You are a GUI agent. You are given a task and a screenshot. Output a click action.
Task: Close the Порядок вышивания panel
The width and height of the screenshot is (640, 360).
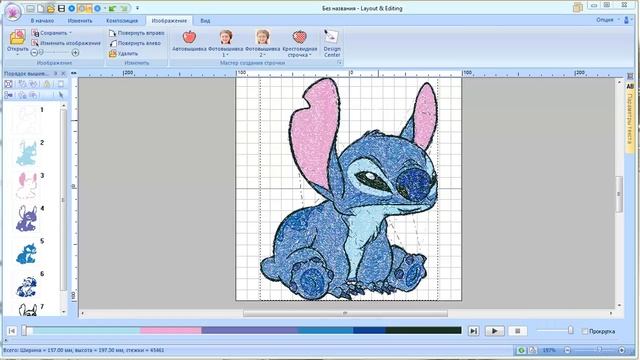click(63, 73)
